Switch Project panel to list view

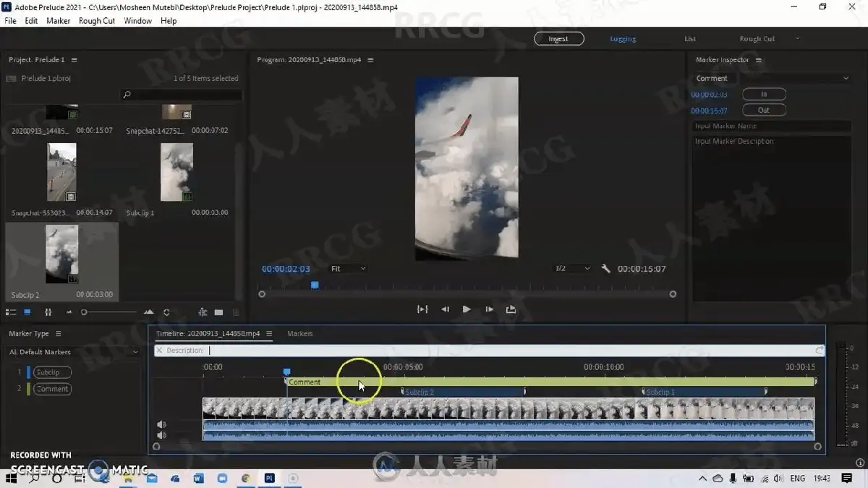11,312
